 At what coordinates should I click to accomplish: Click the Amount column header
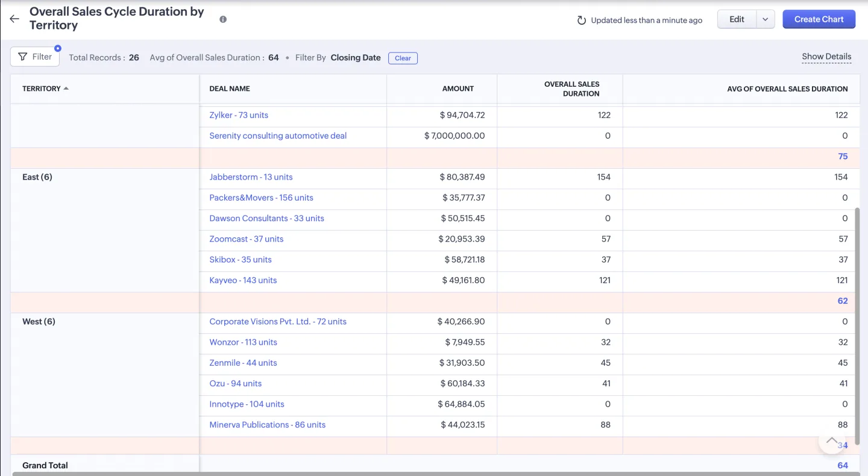tap(458, 89)
